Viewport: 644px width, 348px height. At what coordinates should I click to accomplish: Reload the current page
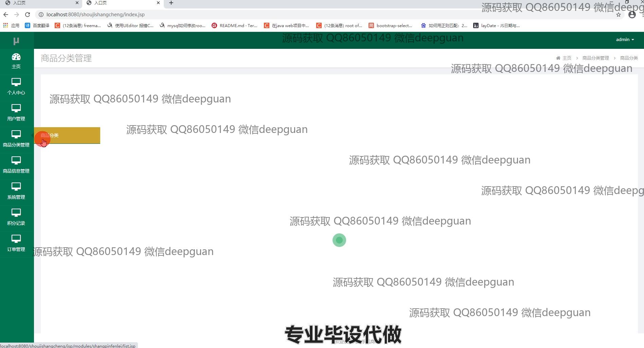click(x=28, y=15)
